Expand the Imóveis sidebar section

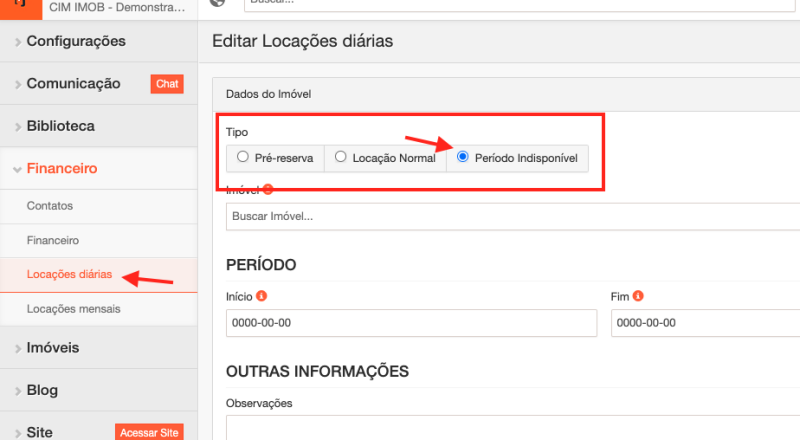click(x=53, y=348)
